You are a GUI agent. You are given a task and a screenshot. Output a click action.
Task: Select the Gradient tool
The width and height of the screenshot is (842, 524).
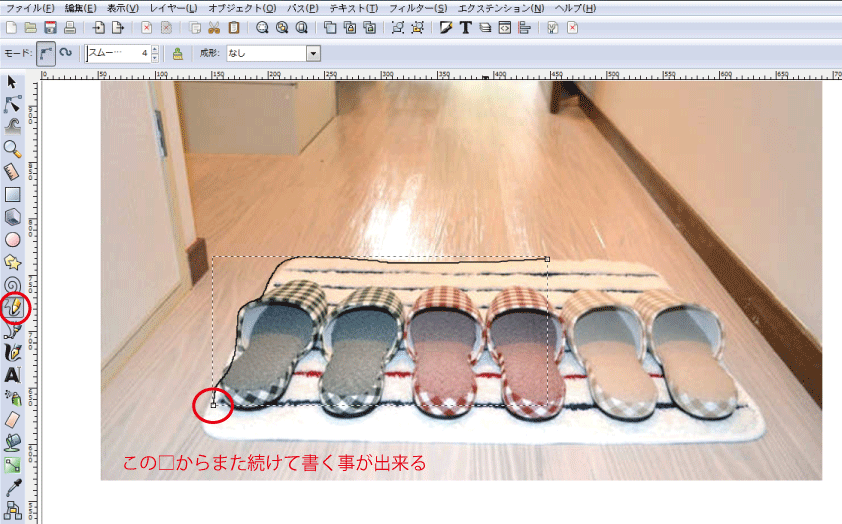[12, 465]
